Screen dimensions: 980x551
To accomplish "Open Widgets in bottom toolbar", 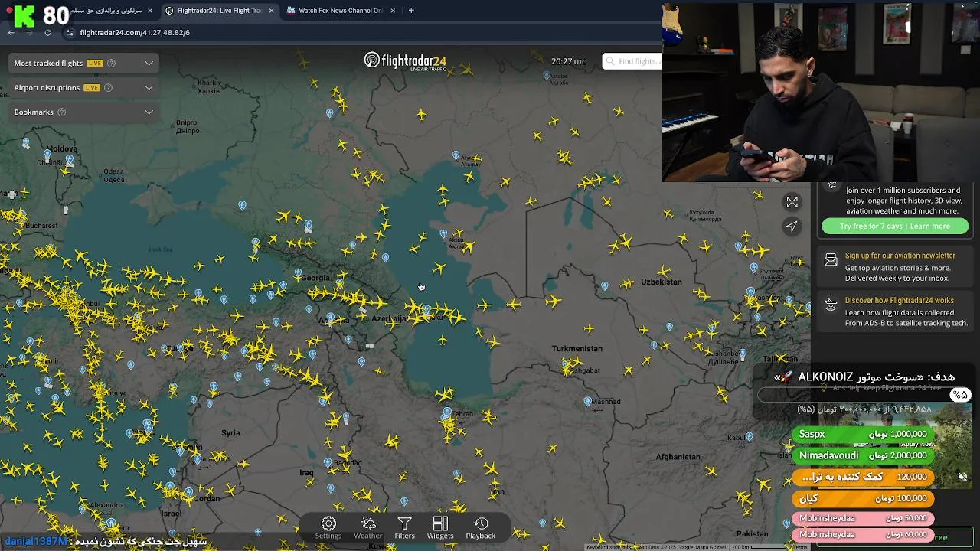I will click(x=440, y=527).
